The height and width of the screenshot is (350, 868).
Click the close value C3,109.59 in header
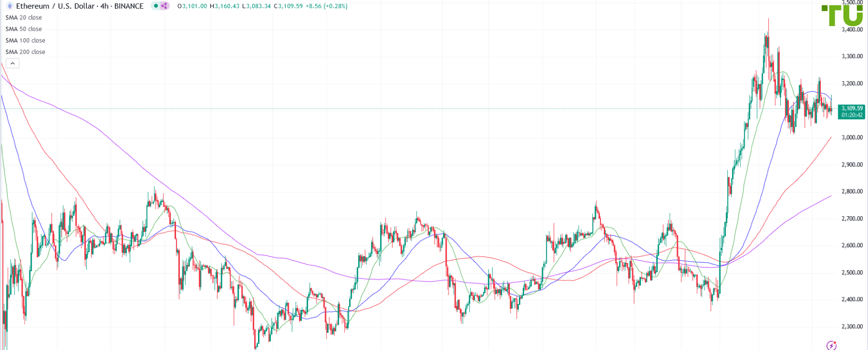288,6
